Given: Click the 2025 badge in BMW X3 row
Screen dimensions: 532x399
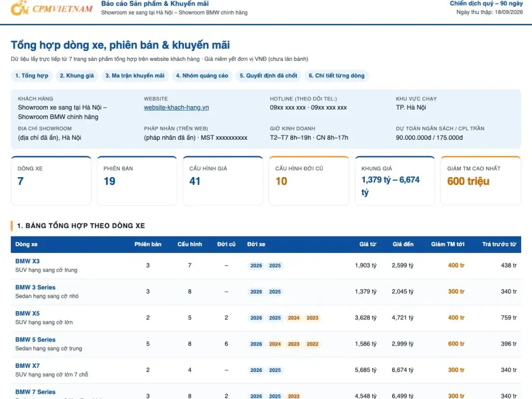Looking at the screenshot, I should tap(275, 265).
